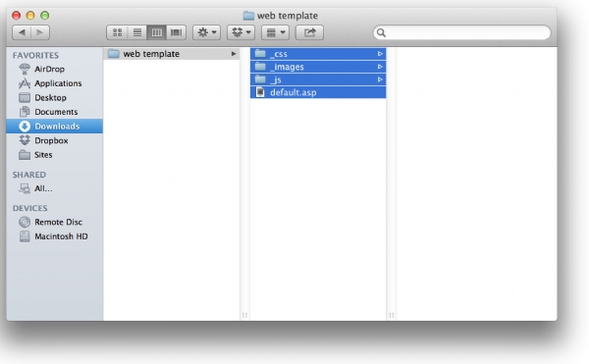Click the default.asp document icon
The width and height of the screenshot is (589, 364).
[260, 92]
